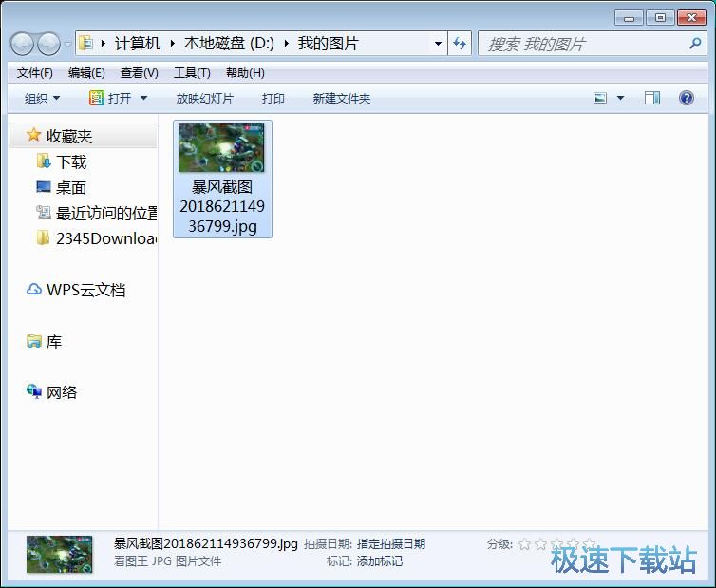Click the 最近访问的位置 icon
The width and height of the screenshot is (716, 588).
44,212
